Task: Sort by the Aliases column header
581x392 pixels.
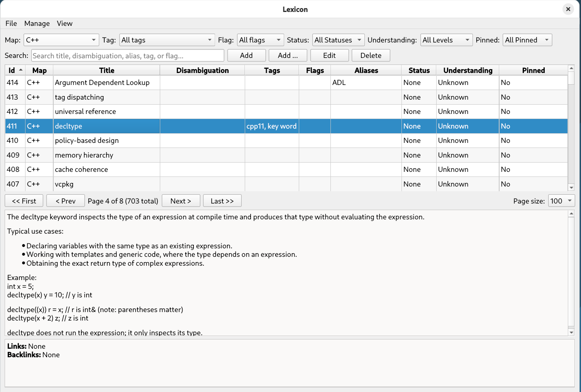Action: (366, 70)
